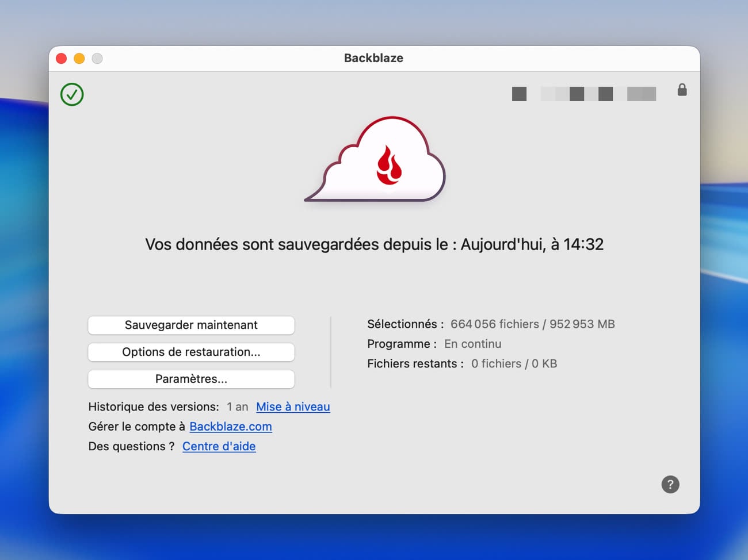Click the Fichiers restants value
The image size is (748, 560).
[x=514, y=363]
